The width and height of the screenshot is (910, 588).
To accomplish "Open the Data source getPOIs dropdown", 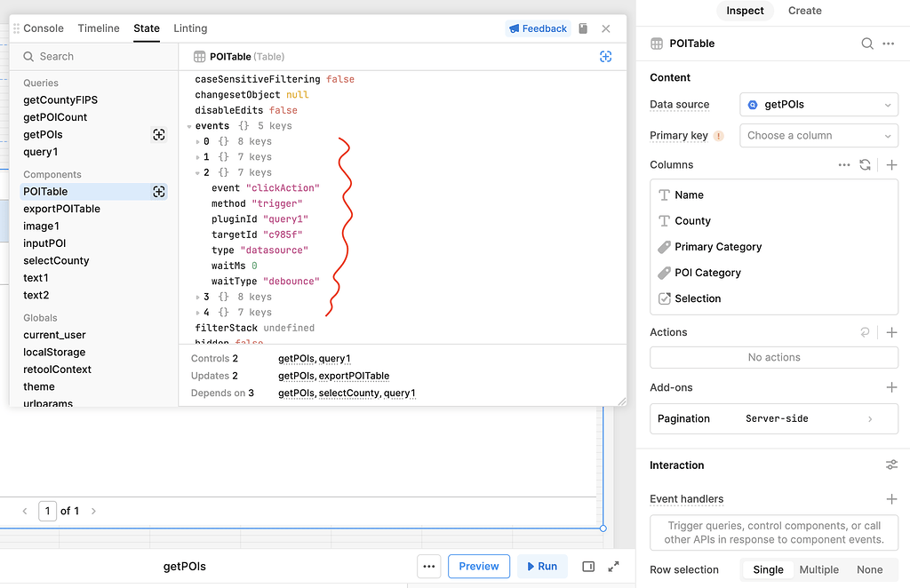I will [818, 105].
